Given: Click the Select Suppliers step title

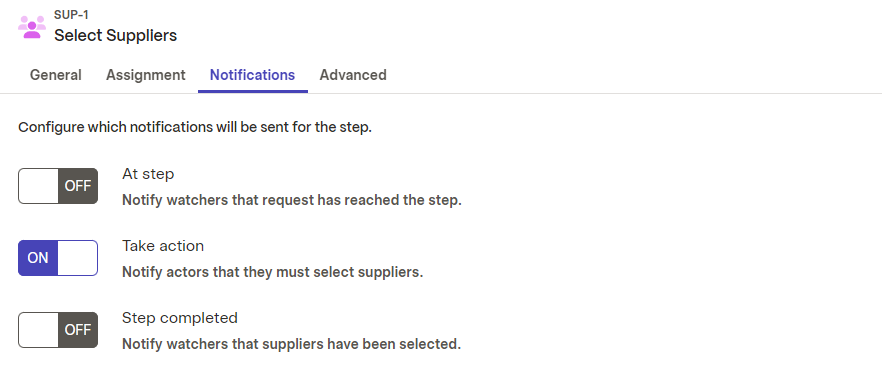Looking at the screenshot, I should pyautogui.click(x=115, y=35).
